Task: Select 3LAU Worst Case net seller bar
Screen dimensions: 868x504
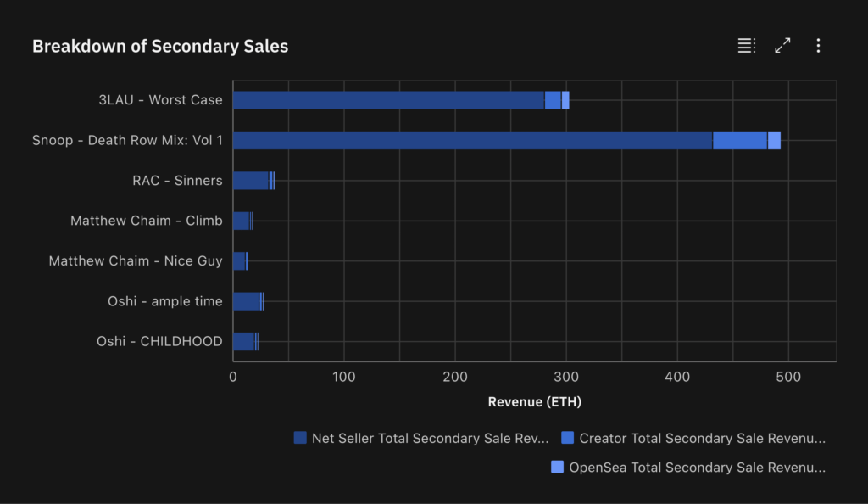Action: pos(387,100)
